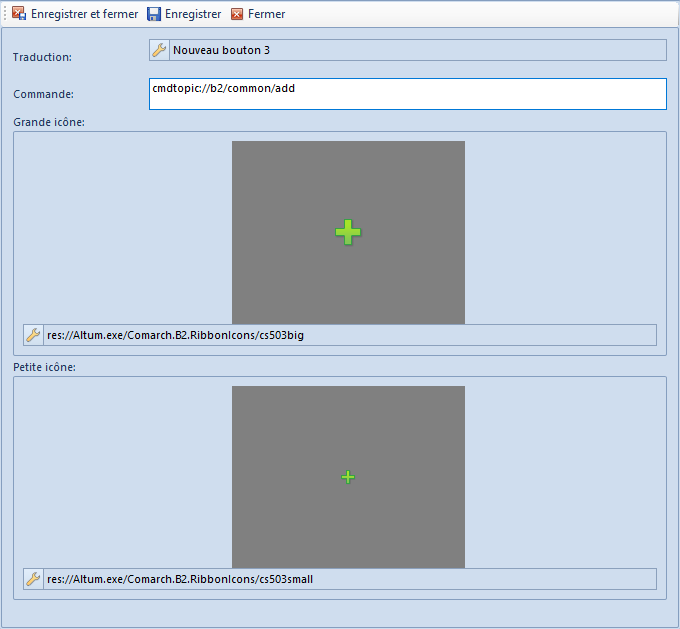Viewport: 680px width, 629px height.
Task: Open wrench picker for cs503small path
Action: (x=33, y=579)
